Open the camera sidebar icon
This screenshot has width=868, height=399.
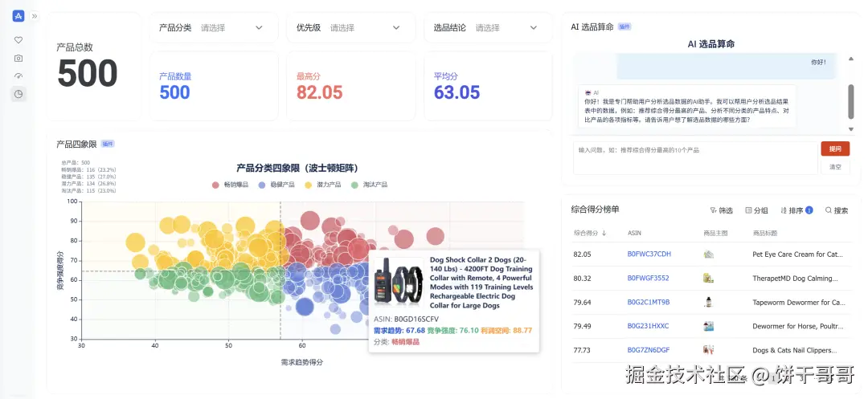pos(18,58)
